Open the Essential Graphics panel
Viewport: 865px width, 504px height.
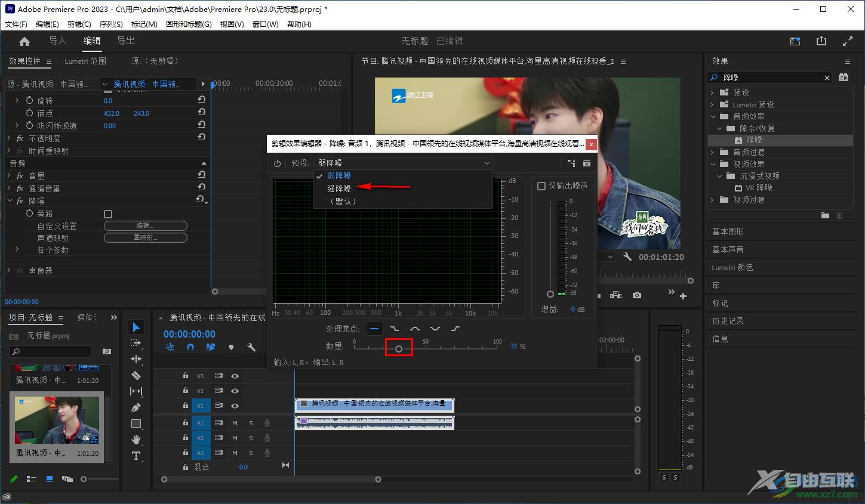point(728,231)
